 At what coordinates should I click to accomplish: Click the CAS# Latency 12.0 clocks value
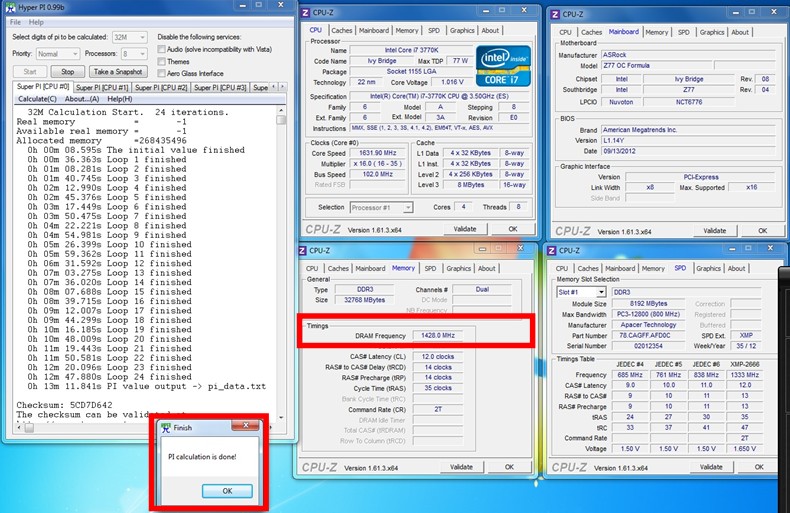coord(437,357)
